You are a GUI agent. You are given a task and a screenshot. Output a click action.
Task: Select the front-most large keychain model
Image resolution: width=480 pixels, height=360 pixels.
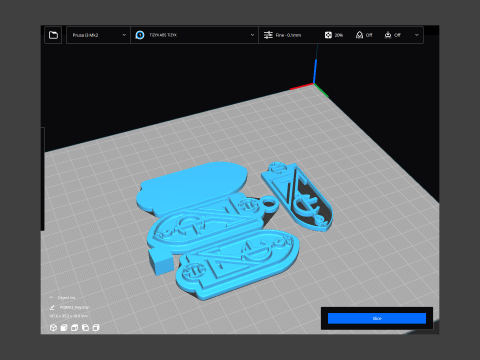click(237, 265)
